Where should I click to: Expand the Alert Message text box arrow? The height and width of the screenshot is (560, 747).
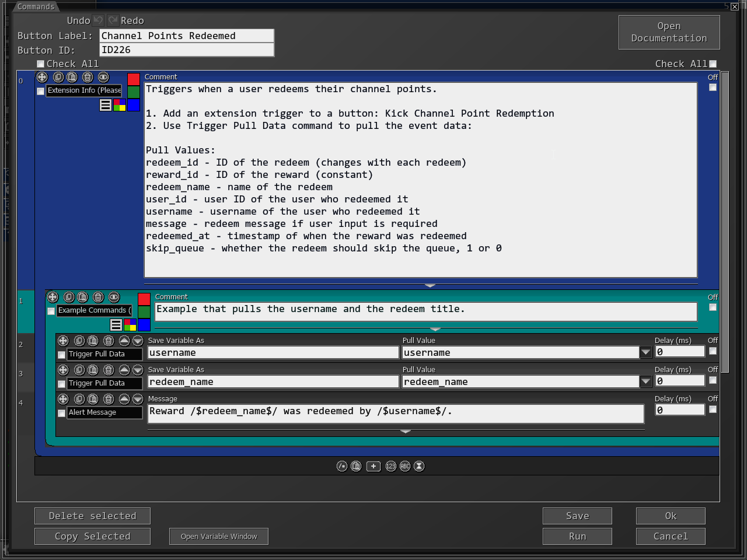(406, 431)
